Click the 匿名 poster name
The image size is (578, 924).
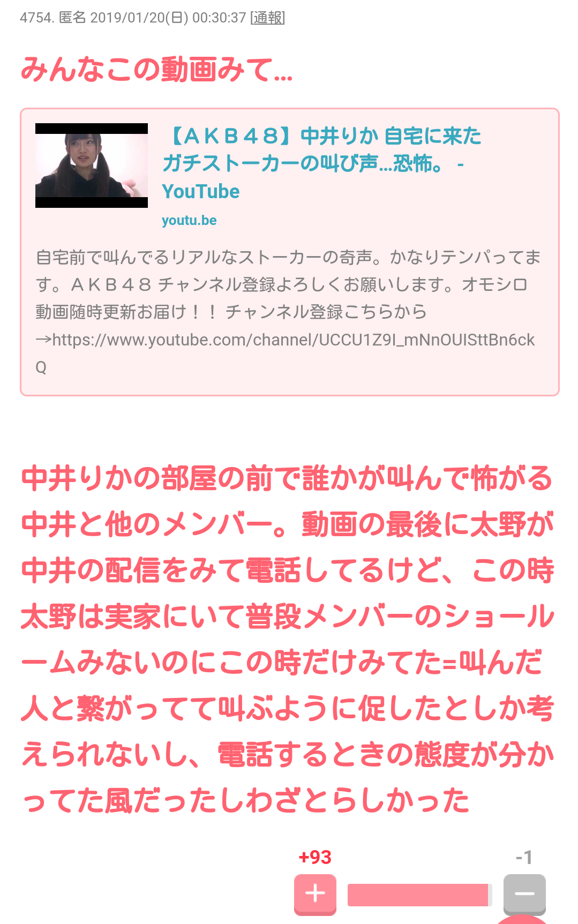pyautogui.click(x=72, y=18)
